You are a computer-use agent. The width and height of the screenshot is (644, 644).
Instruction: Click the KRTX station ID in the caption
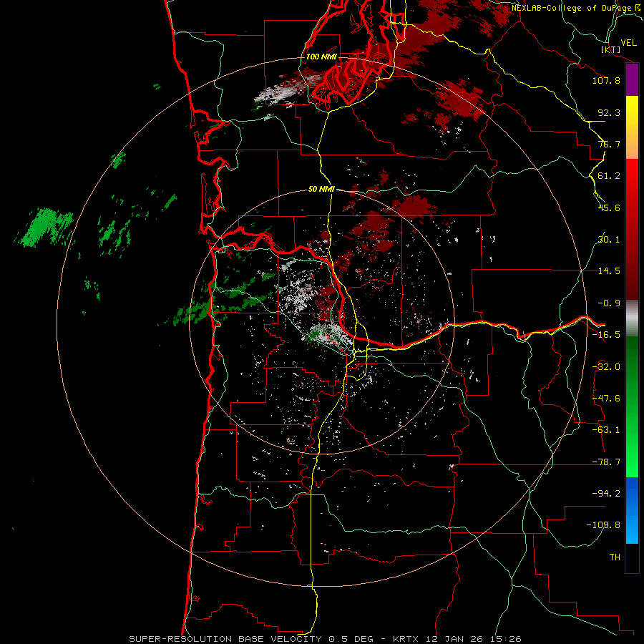coord(404,639)
